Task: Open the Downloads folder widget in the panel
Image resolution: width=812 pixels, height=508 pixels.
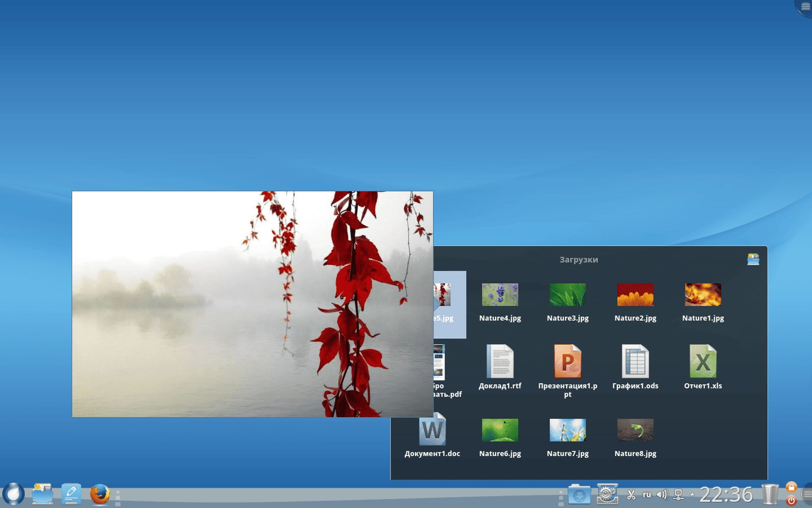Action: pyautogui.click(x=579, y=495)
